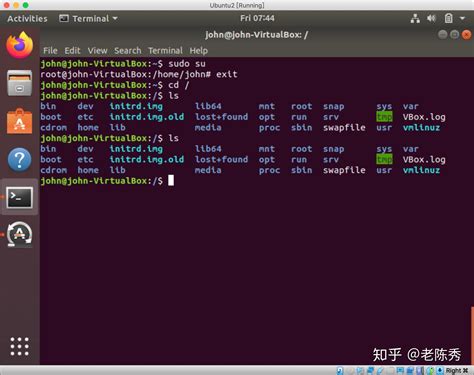Open the File menu of the terminal
Image resolution: width=474 pixels, height=375 pixels.
50,51
